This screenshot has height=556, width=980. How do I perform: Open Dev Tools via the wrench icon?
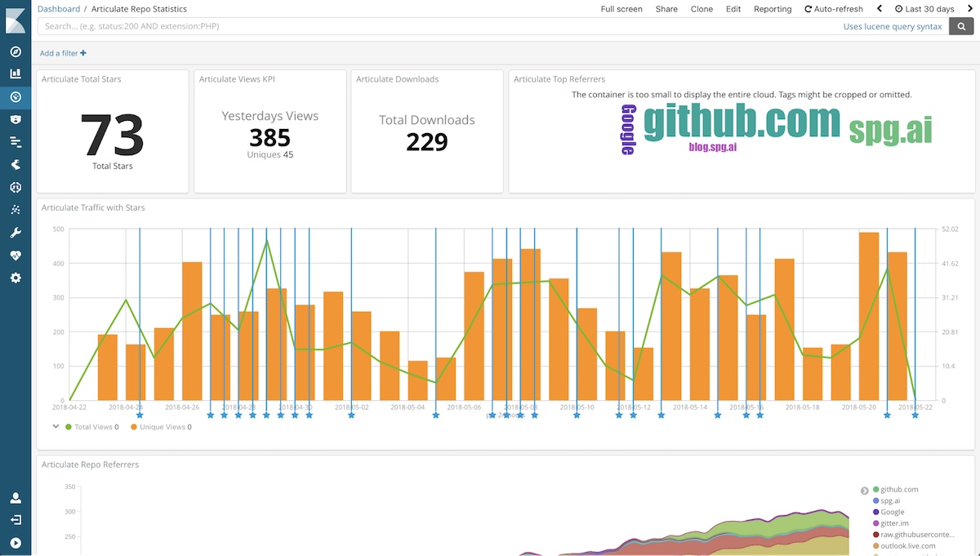pyautogui.click(x=16, y=233)
